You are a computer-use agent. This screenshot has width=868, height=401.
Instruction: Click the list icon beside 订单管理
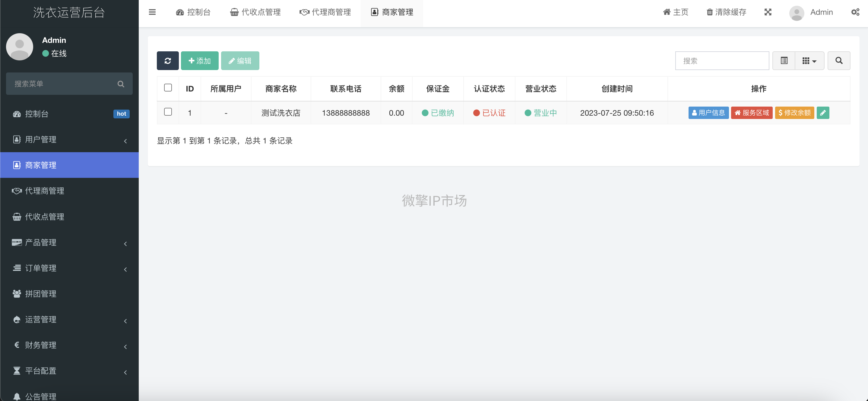coord(17,268)
